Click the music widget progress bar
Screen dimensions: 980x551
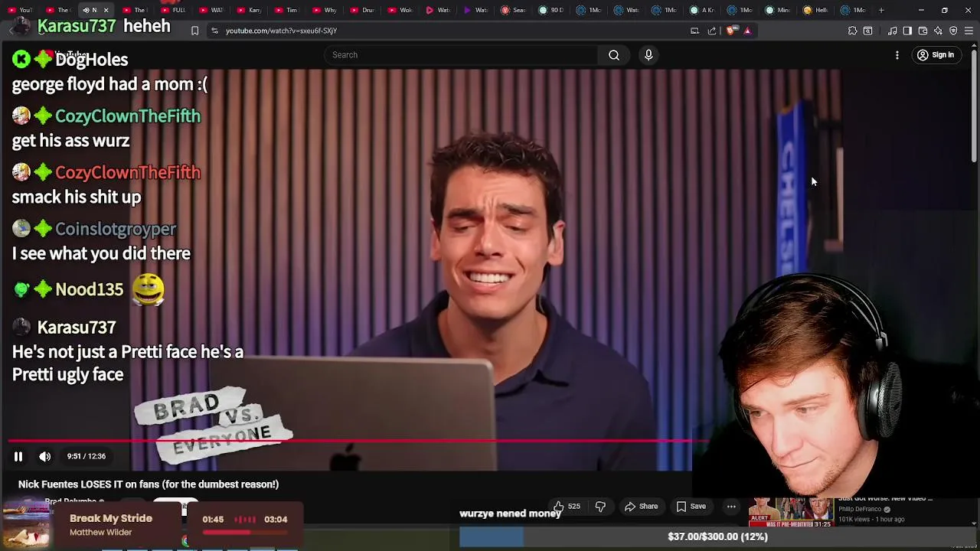click(244, 533)
